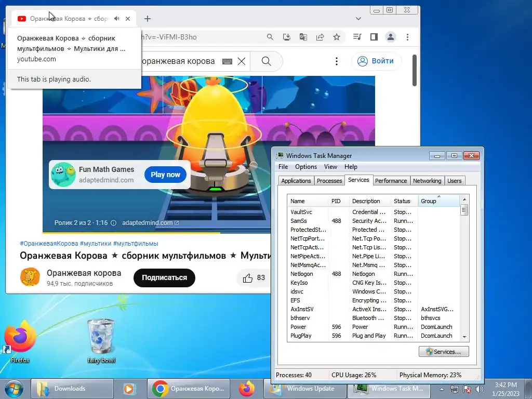Click the Подписаться subscribe button

tap(164, 278)
